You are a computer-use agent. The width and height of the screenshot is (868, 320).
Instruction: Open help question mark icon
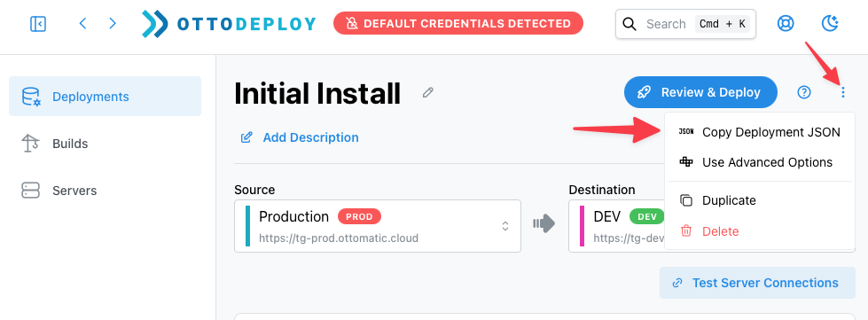pos(804,92)
